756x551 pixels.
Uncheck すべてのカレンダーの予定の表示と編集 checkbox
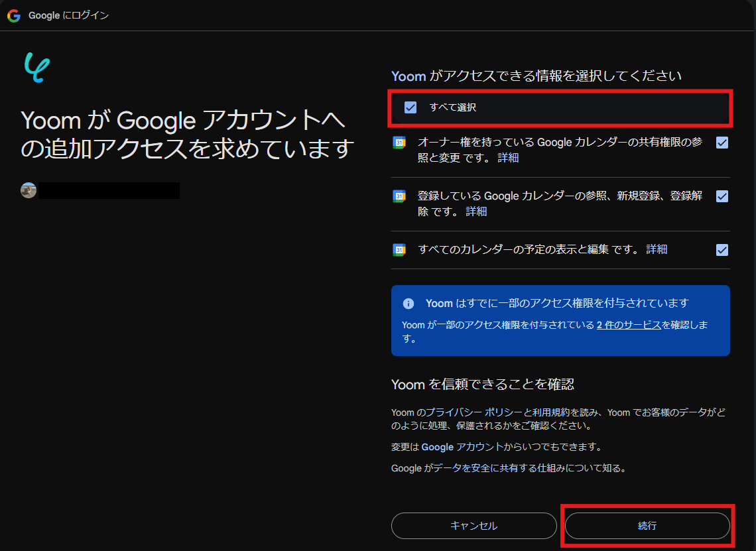click(x=722, y=250)
